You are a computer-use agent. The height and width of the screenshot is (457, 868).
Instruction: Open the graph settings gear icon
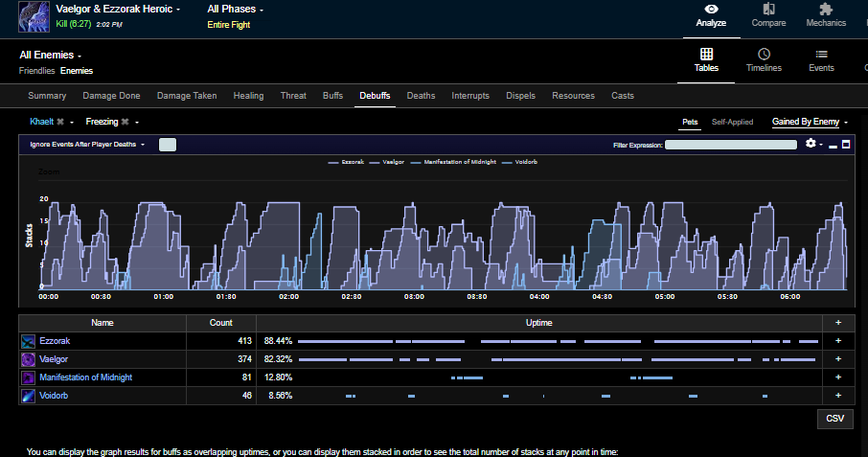click(x=811, y=144)
